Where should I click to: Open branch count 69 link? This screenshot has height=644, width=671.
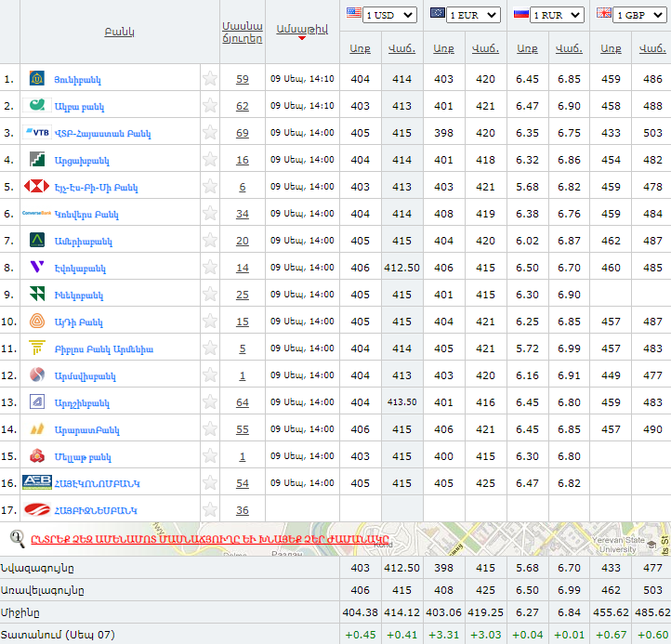(243, 133)
